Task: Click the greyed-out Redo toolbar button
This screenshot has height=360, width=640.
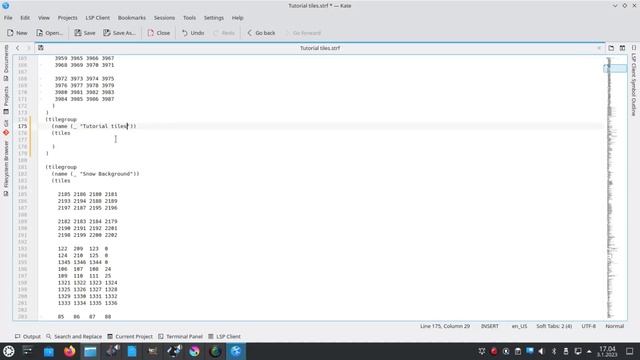Action: tap(224, 33)
